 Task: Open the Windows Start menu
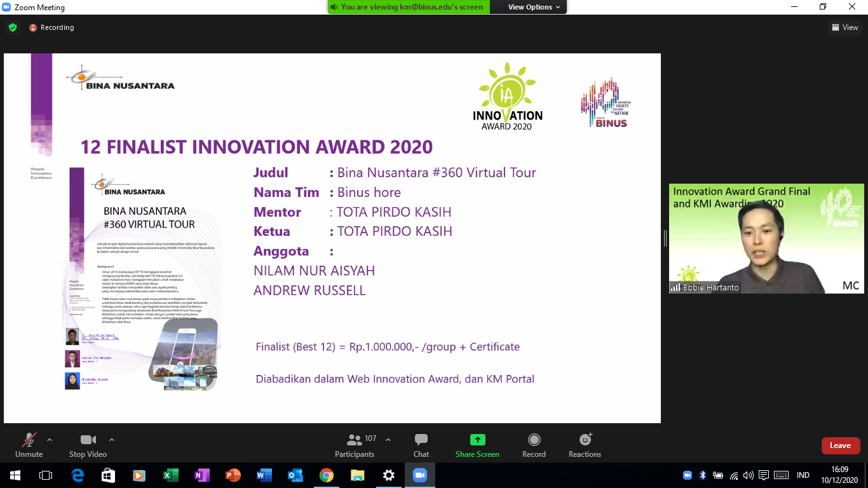coord(15,475)
